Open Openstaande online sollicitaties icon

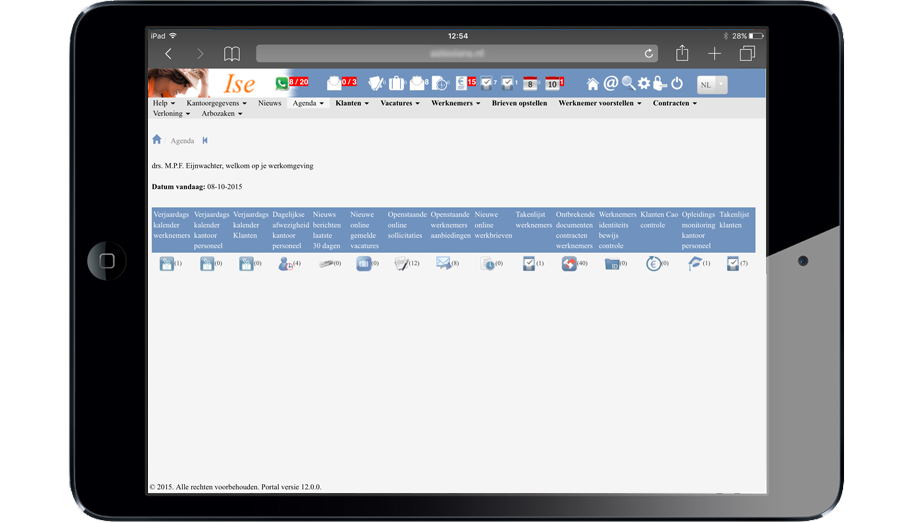(401, 263)
